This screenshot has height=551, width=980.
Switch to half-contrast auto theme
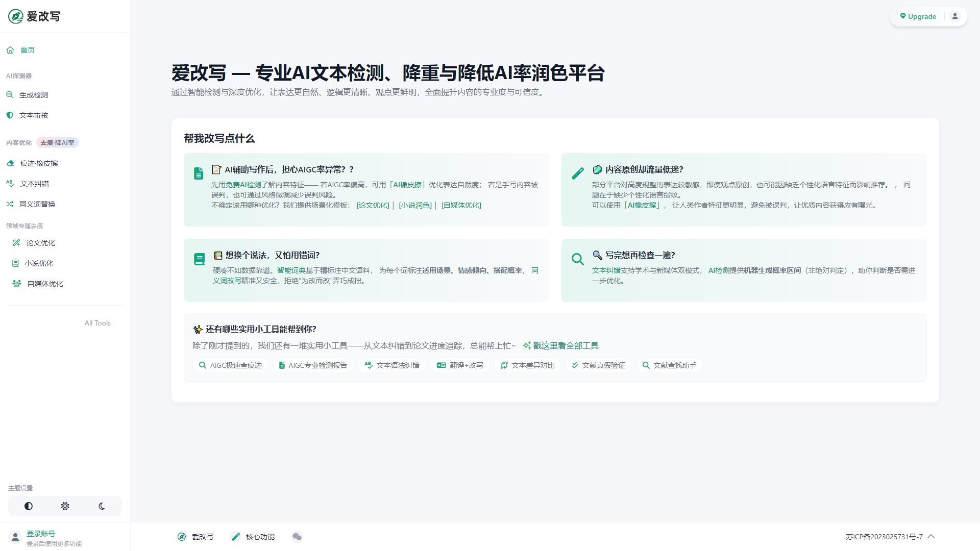point(29,506)
